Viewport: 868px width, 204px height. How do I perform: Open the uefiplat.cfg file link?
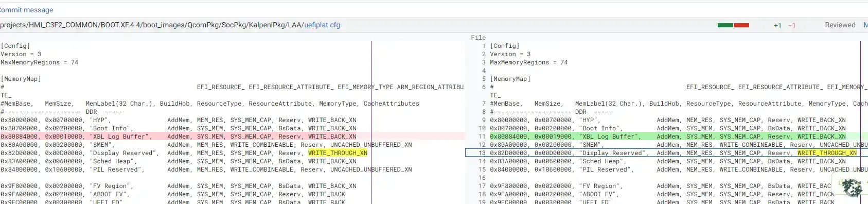(322, 25)
